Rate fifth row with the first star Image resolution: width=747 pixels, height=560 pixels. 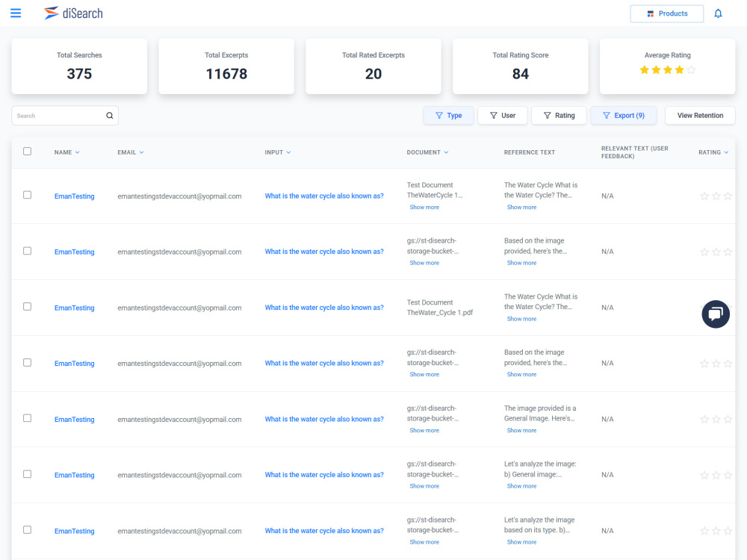point(704,419)
